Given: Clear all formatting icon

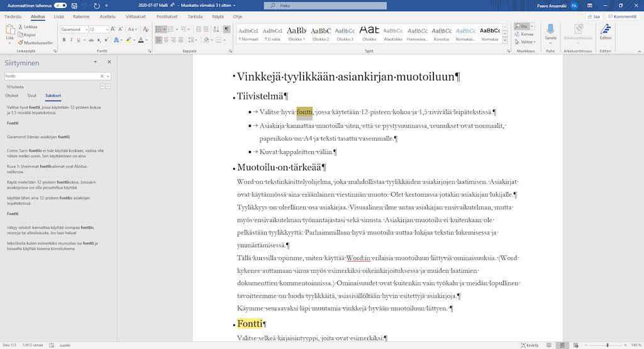Looking at the screenshot, I should (145, 29).
